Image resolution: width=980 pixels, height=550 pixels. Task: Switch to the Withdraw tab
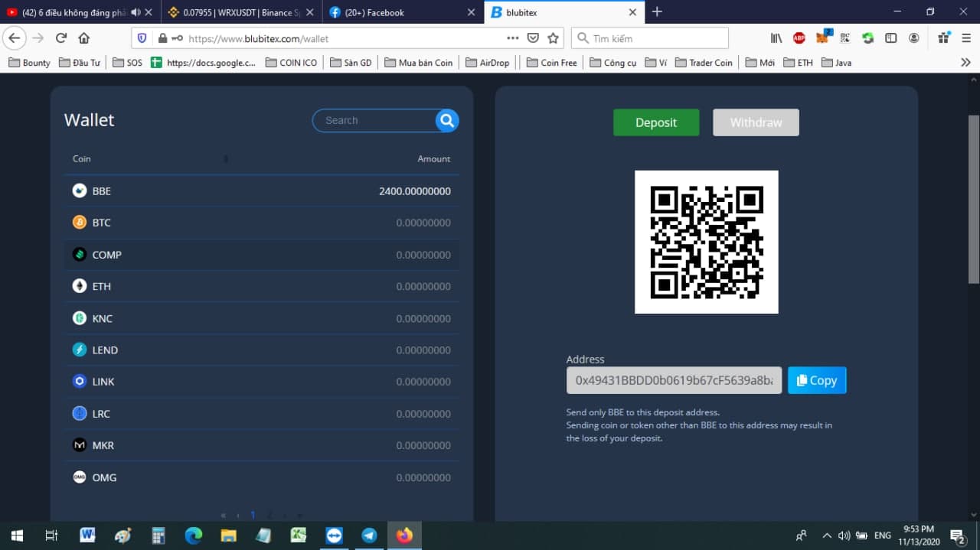point(756,122)
